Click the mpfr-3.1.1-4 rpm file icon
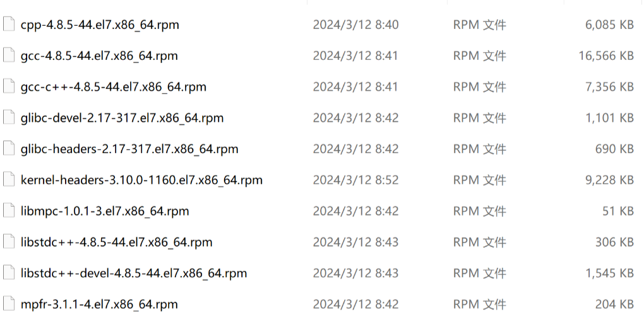 click(x=8, y=304)
